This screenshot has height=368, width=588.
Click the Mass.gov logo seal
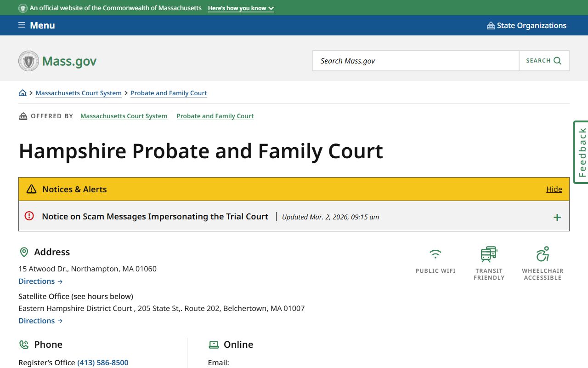pos(28,61)
